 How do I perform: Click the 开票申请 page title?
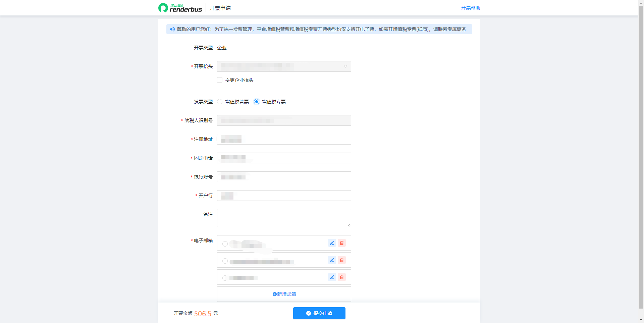[220, 8]
